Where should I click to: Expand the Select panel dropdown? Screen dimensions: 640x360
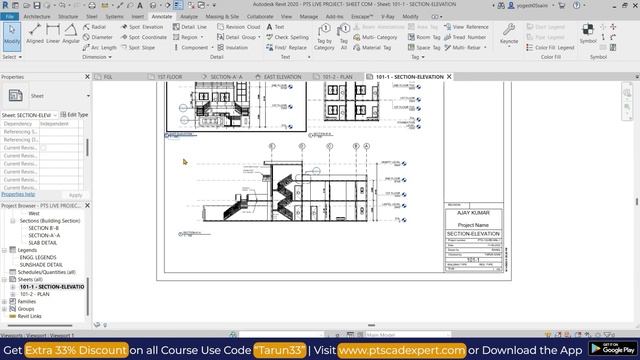pos(12,57)
